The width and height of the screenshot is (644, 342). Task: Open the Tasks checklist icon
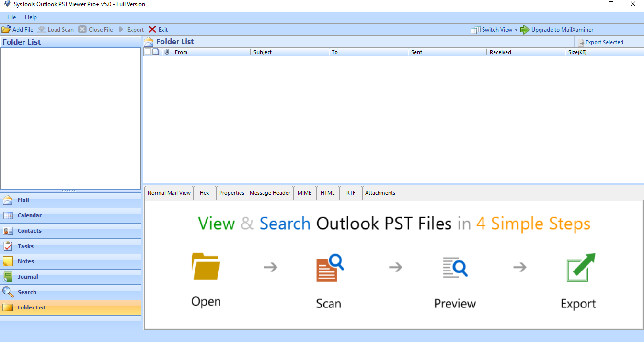(8, 246)
